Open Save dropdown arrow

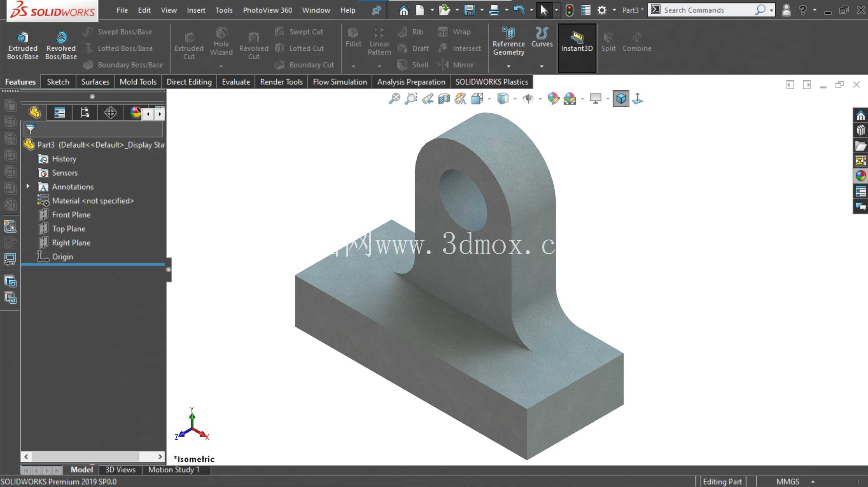pos(482,10)
